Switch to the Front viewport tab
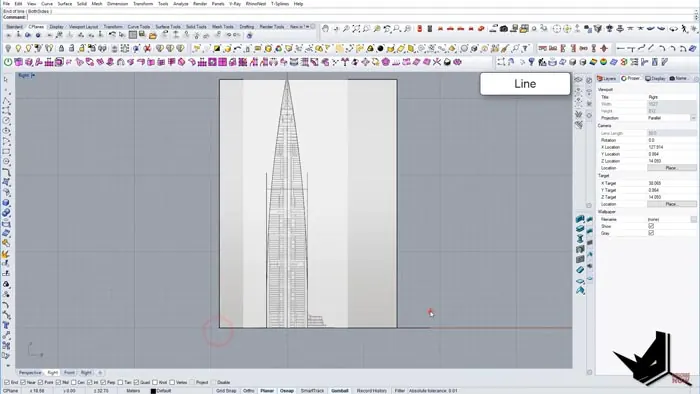This screenshot has width=700, height=394. click(69, 373)
